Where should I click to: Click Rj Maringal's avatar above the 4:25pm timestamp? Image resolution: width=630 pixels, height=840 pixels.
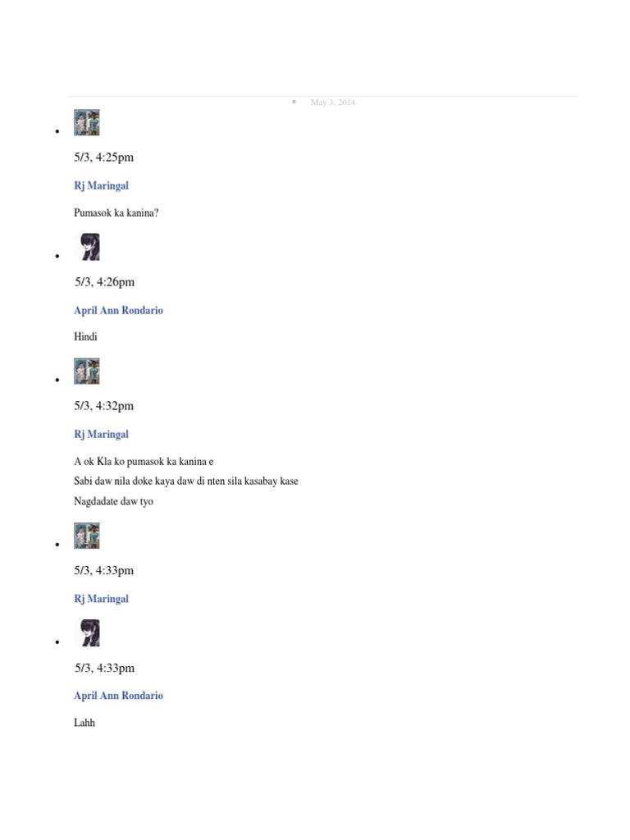pos(87,123)
